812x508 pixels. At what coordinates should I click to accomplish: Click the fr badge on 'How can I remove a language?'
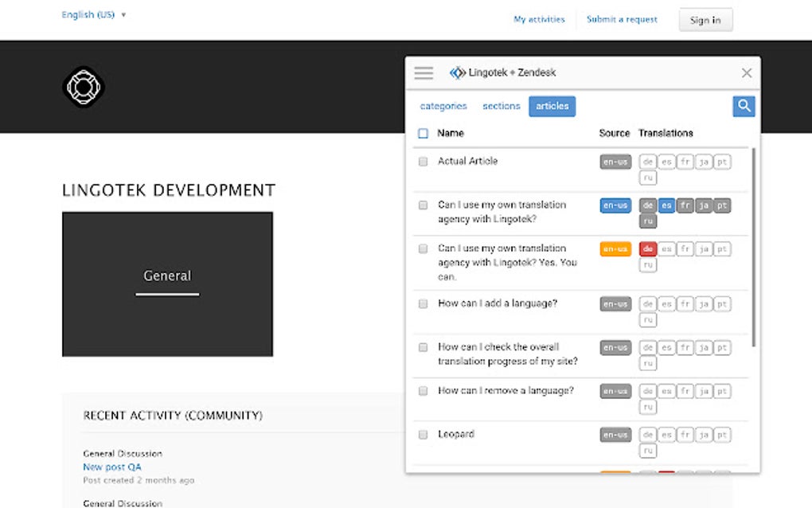click(685, 391)
